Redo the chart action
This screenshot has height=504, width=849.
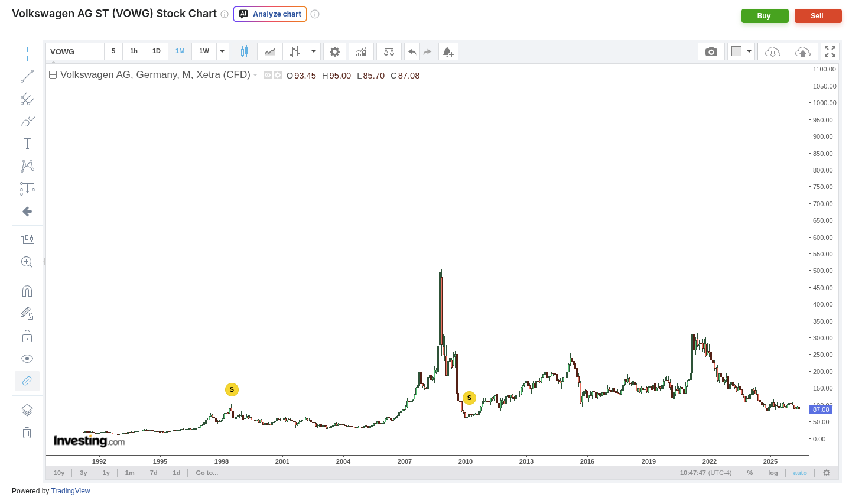click(428, 51)
